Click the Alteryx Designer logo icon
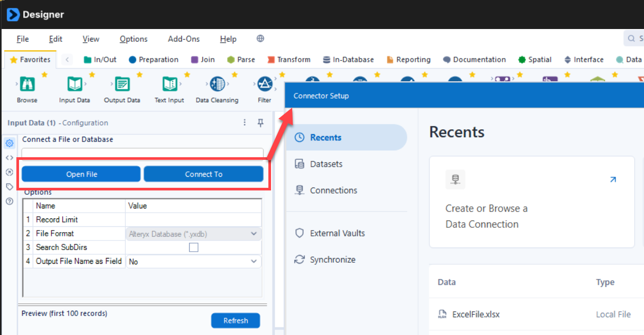The width and height of the screenshot is (644, 335). coord(13,14)
